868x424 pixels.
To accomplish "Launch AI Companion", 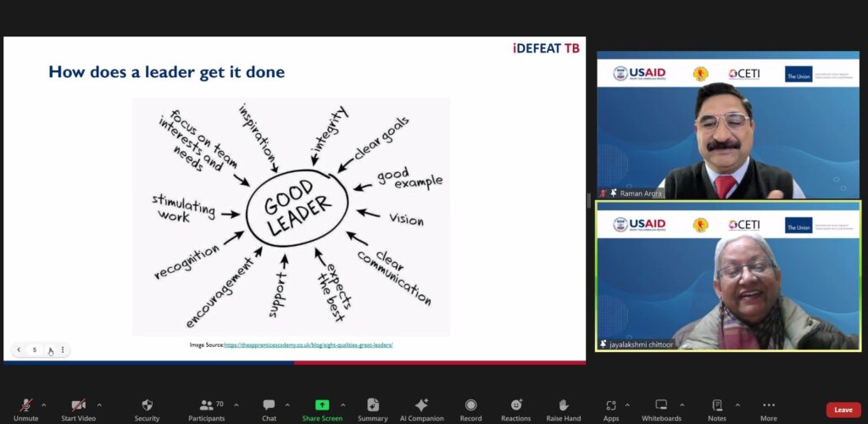I will click(x=421, y=406).
